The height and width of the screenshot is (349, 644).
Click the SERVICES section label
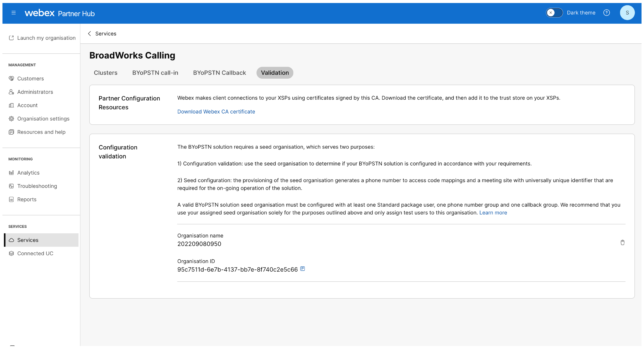[17, 227]
